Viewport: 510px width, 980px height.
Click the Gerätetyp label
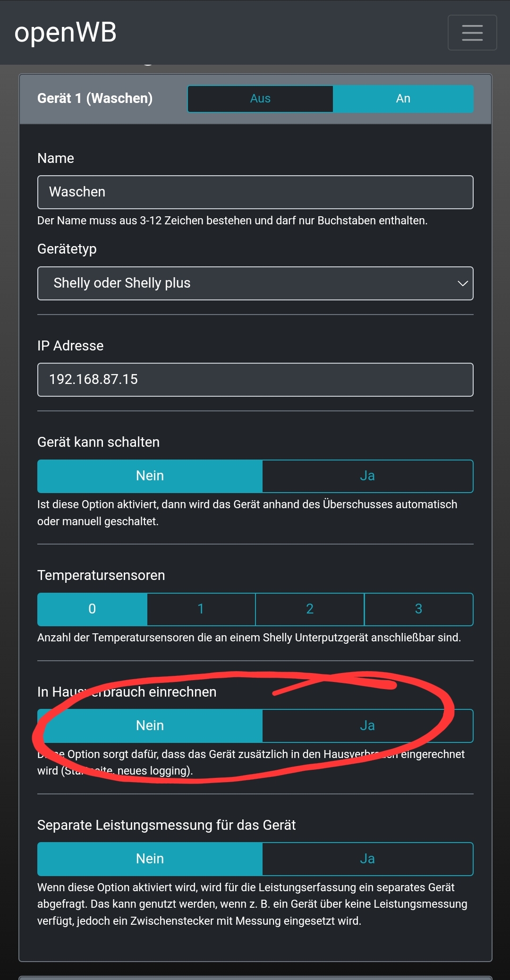[67, 249]
